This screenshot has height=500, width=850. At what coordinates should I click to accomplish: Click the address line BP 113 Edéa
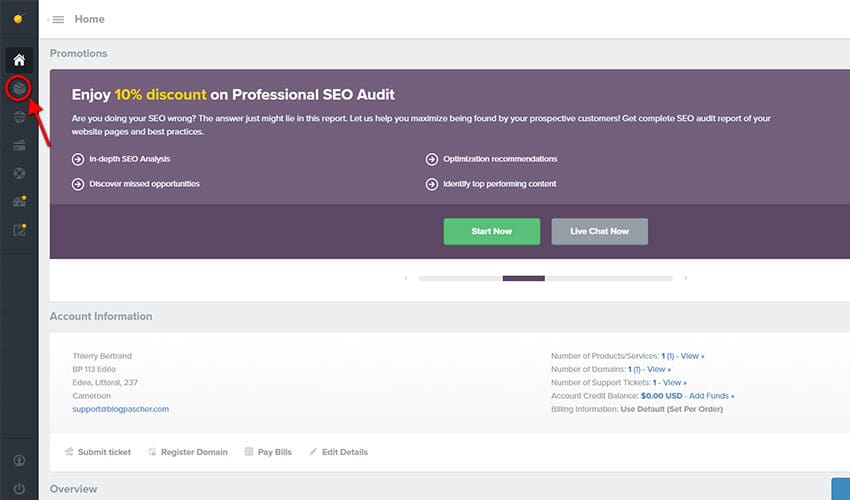coord(94,369)
